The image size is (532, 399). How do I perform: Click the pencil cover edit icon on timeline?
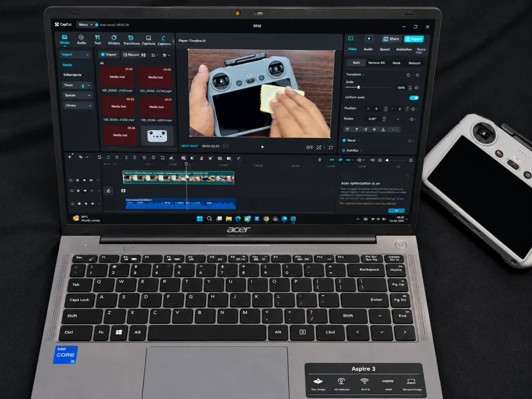(109, 191)
